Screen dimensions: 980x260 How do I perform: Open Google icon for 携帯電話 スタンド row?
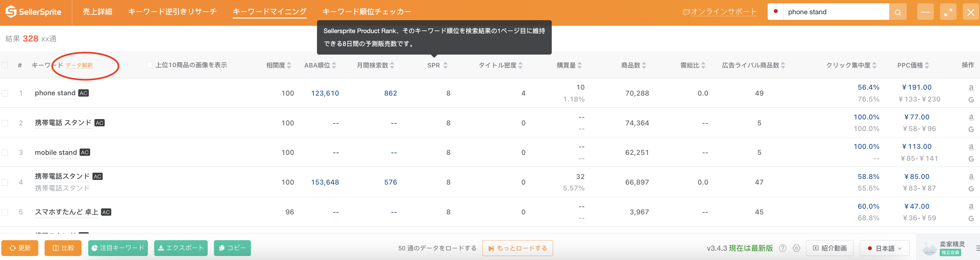click(x=971, y=129)
